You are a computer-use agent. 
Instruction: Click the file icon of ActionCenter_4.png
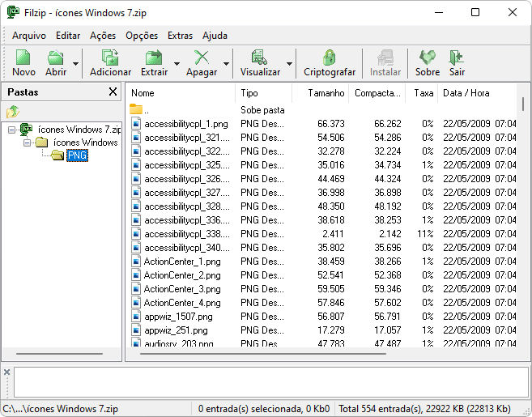pos(136,302)
